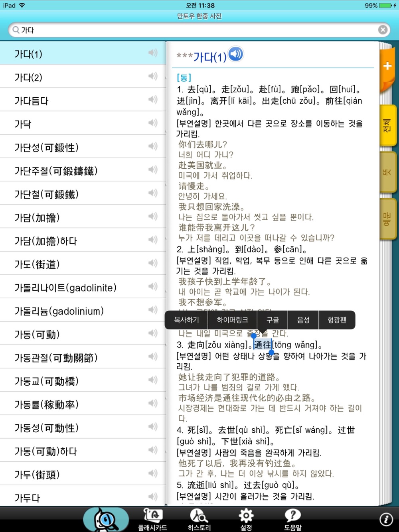Tap the highlighted word 通往
The image size is (399, 532).
[263, 345]
